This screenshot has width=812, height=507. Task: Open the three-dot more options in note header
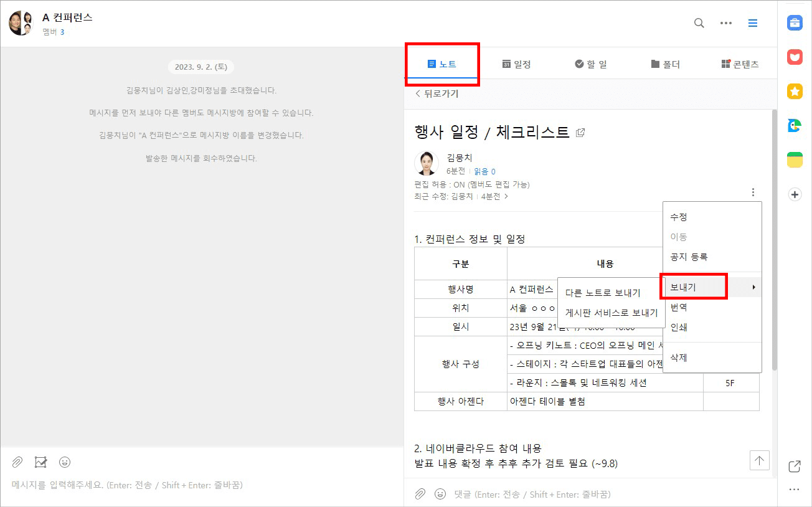pyautogui.click(x=753, y=192)
